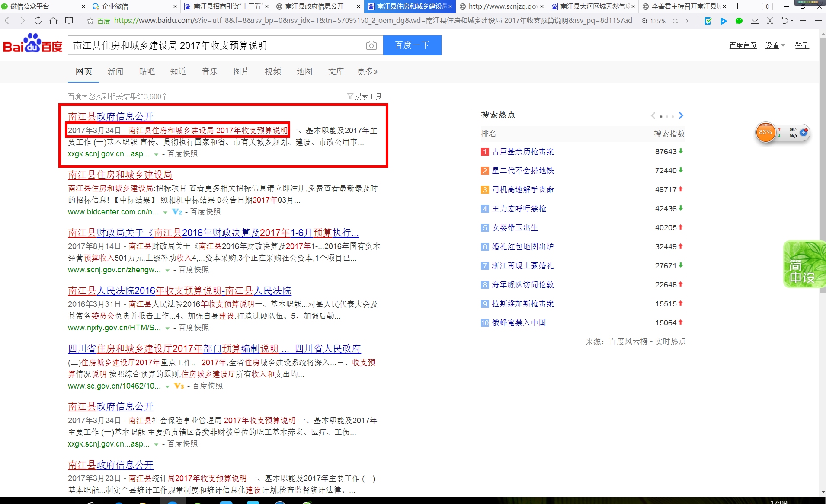Open the 百度风云榜 source link

click(x=628, y=341)
